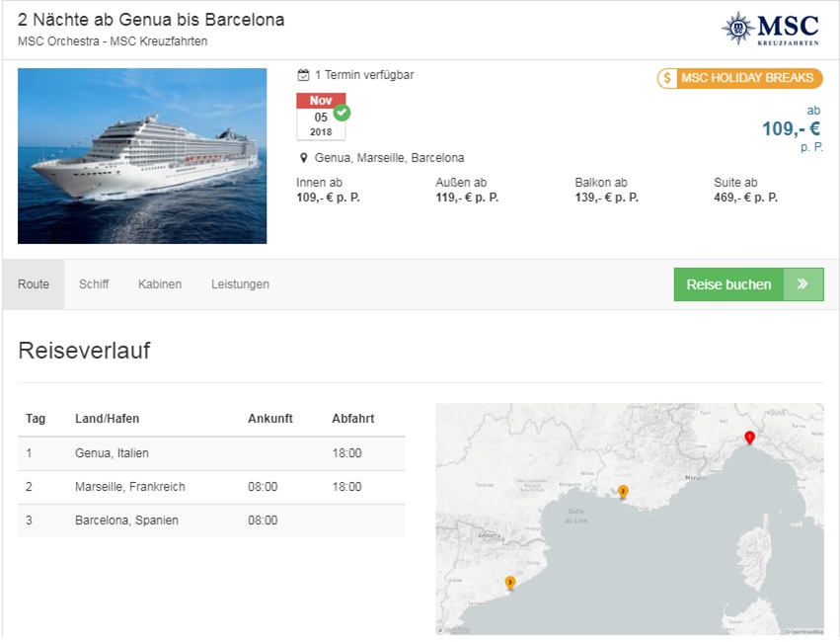This screenshot has width=840, height=642.
Task: Click the location pin icon before Genua
Action: pyautogui.click(x=304, y=158)
